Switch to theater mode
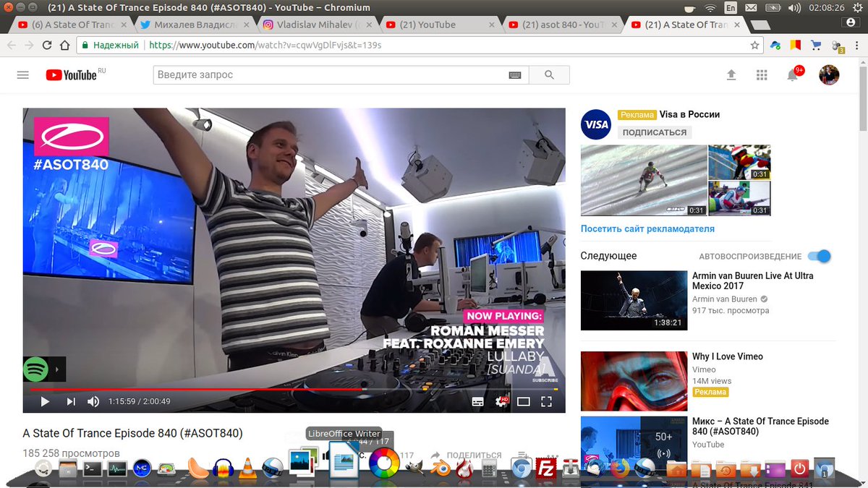 (x=524, y=401)
